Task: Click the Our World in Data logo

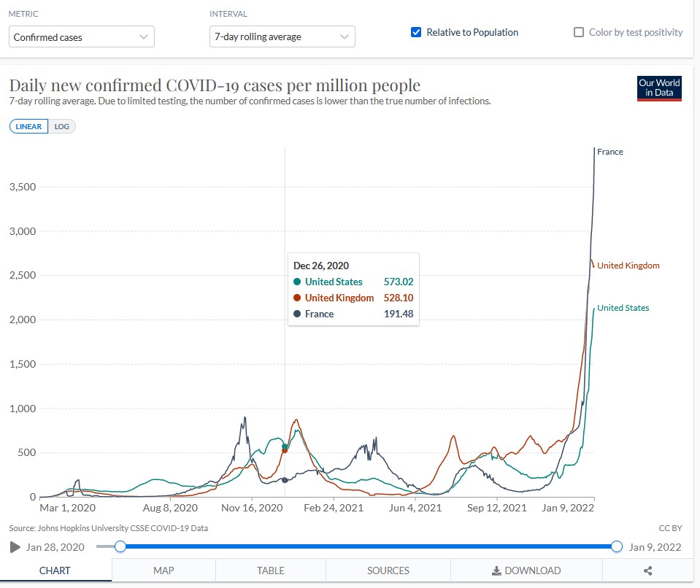Action: [659, 88]
